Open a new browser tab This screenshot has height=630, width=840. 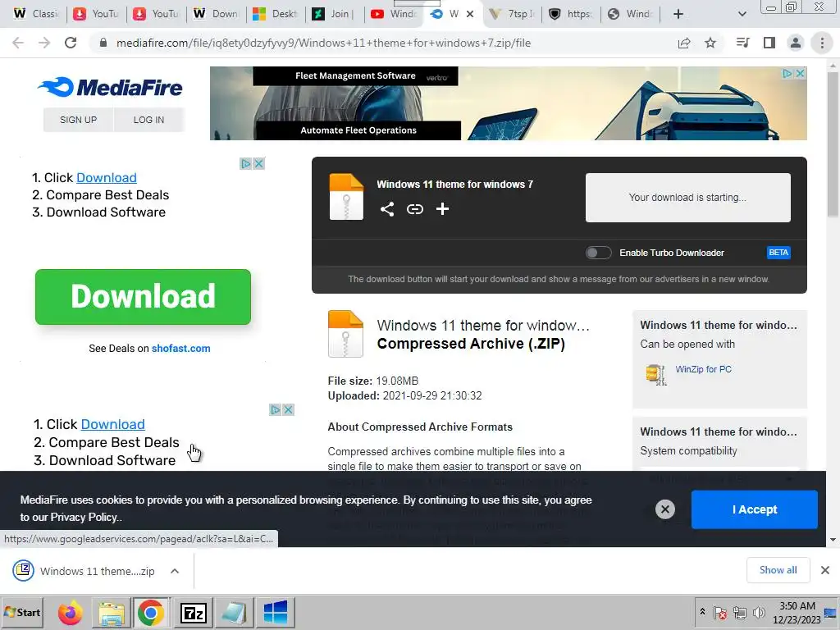(678, 14)
